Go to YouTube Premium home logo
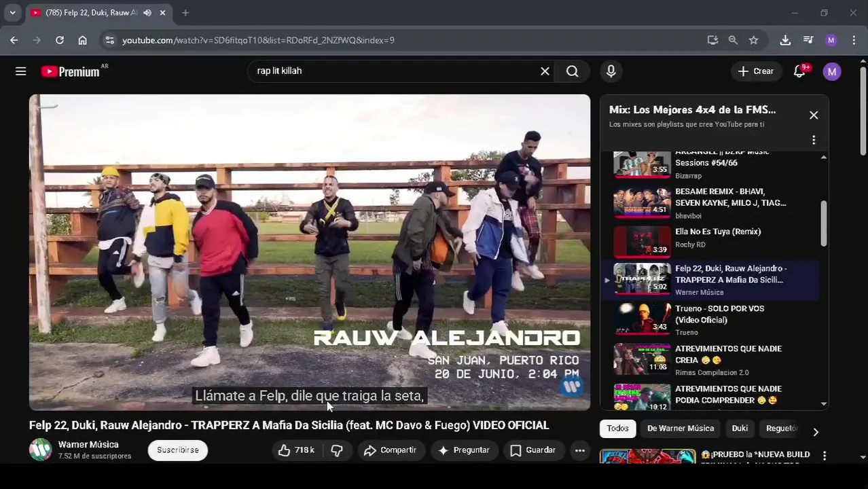 (x=71, y=71)
